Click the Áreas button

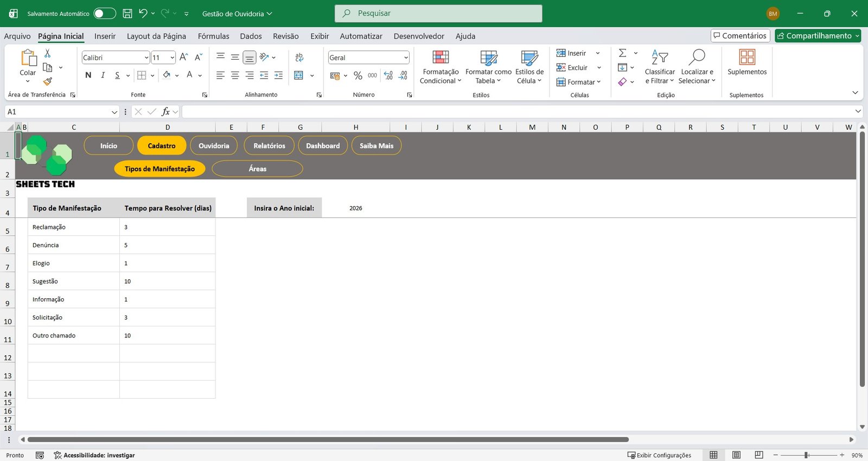pyautogui.click(x=257, y=169)
